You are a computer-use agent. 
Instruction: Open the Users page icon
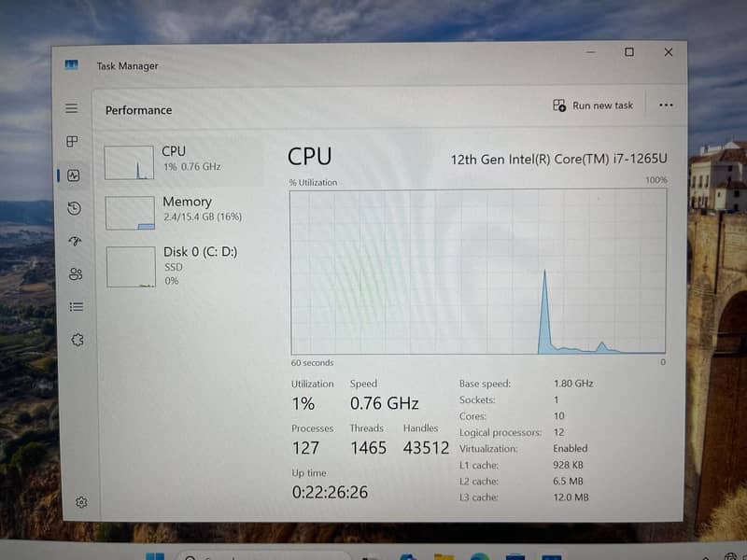click(76, 273)
